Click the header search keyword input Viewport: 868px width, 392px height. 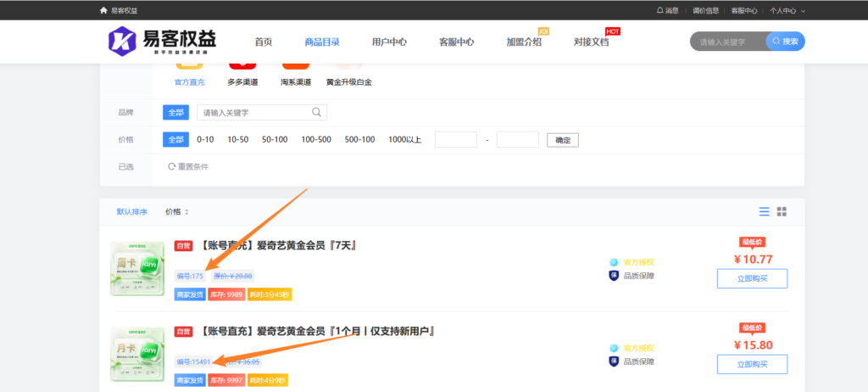[x=728, y=42]
